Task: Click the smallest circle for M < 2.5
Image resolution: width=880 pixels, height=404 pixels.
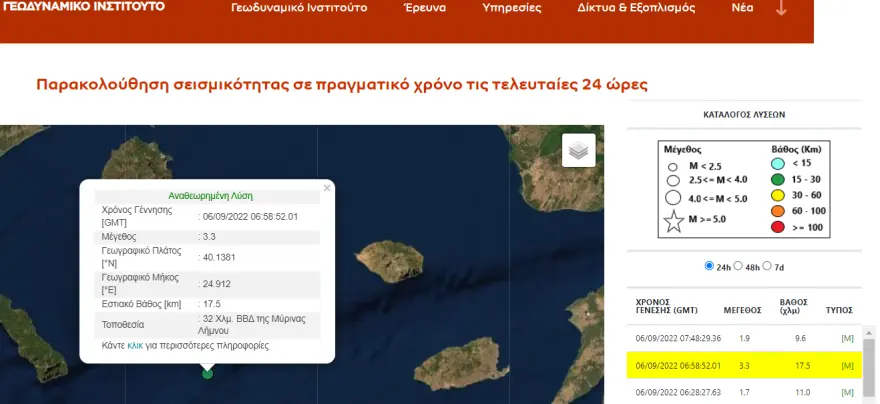Action: click(673, 166)
